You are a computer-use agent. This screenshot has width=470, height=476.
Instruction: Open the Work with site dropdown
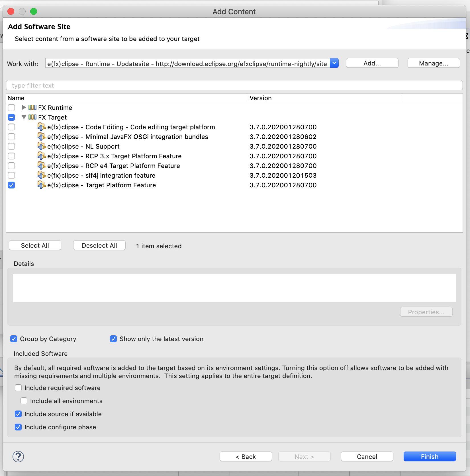(x=334, y=63)
